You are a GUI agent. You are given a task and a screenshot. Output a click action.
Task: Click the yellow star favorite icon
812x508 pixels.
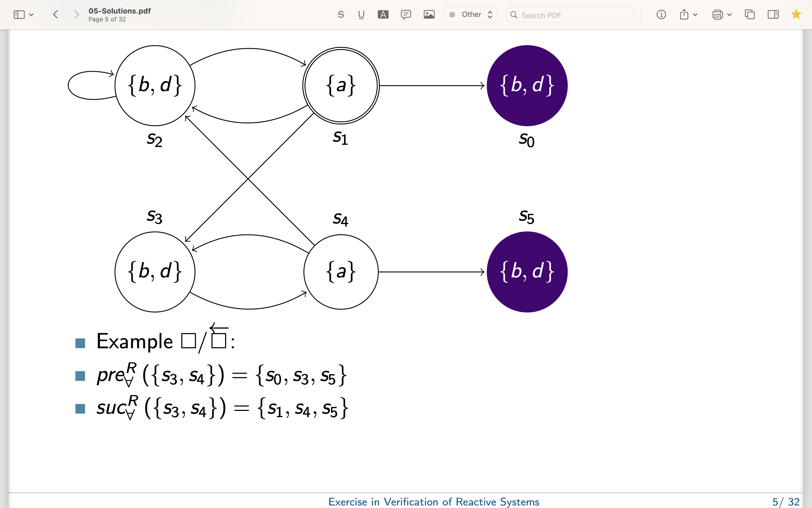click(x=796, y=14)
